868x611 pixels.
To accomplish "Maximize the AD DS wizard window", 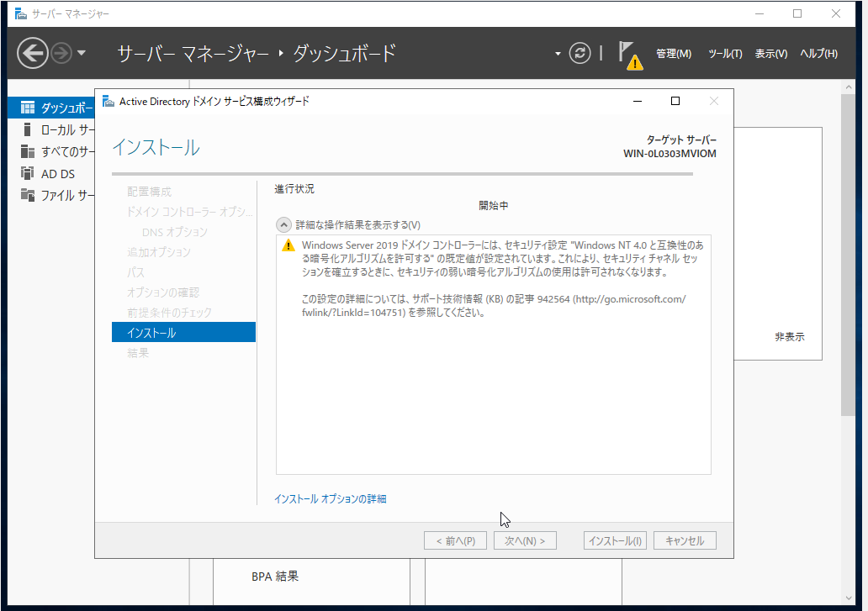I will [x=675, y=101].
